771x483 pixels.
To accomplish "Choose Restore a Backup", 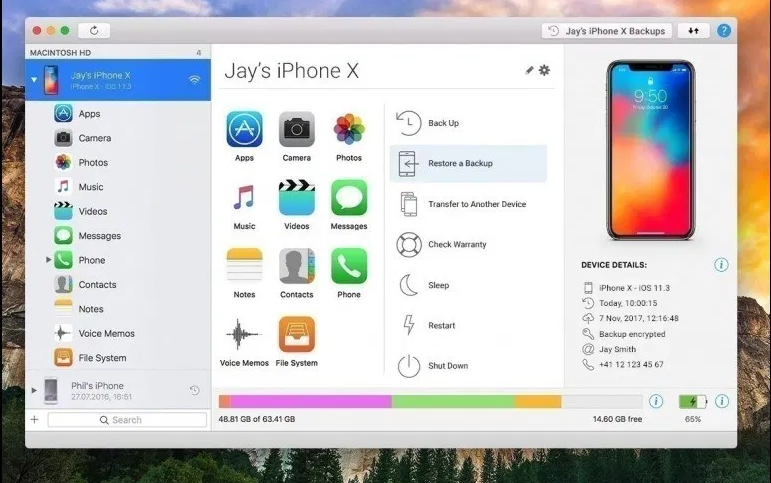I will [460, 163].
